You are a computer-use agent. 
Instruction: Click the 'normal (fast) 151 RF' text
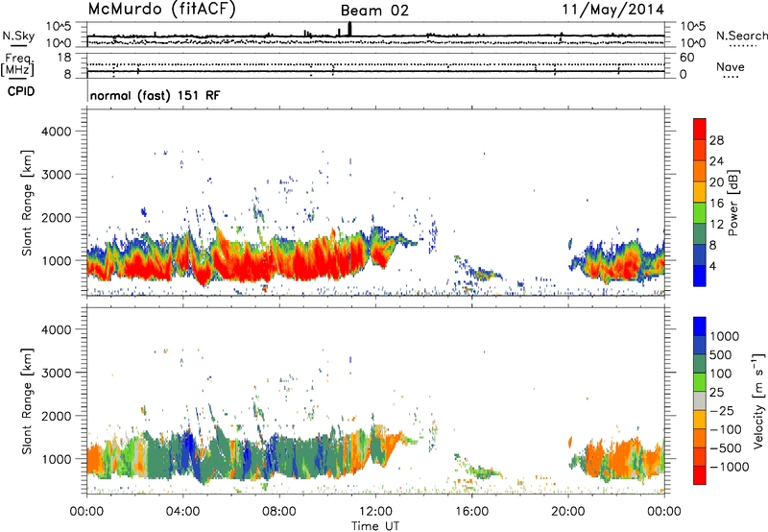tap(155, 95)
